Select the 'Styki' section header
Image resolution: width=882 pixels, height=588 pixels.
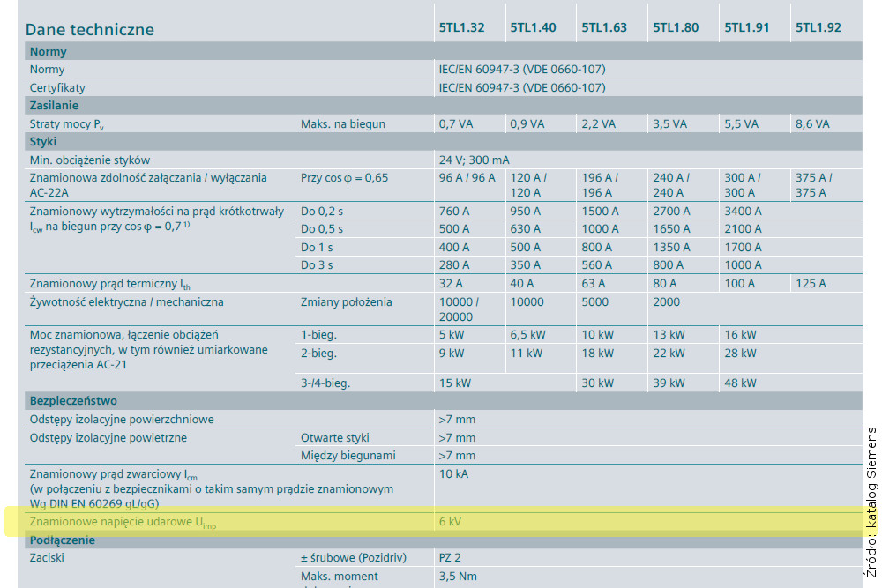(x=43, y=141)
